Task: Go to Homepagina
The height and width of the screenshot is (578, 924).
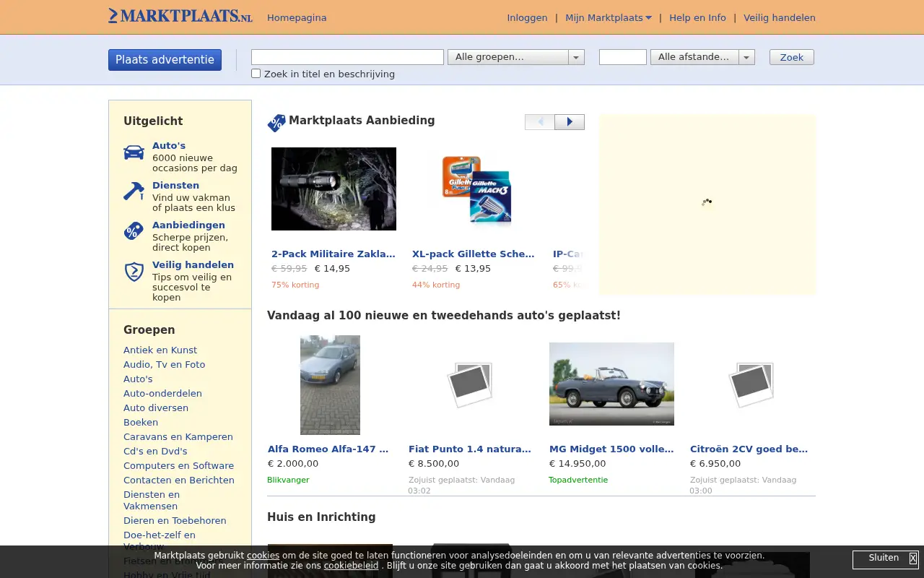Action: pyautogui.click(x=297, y=18)
